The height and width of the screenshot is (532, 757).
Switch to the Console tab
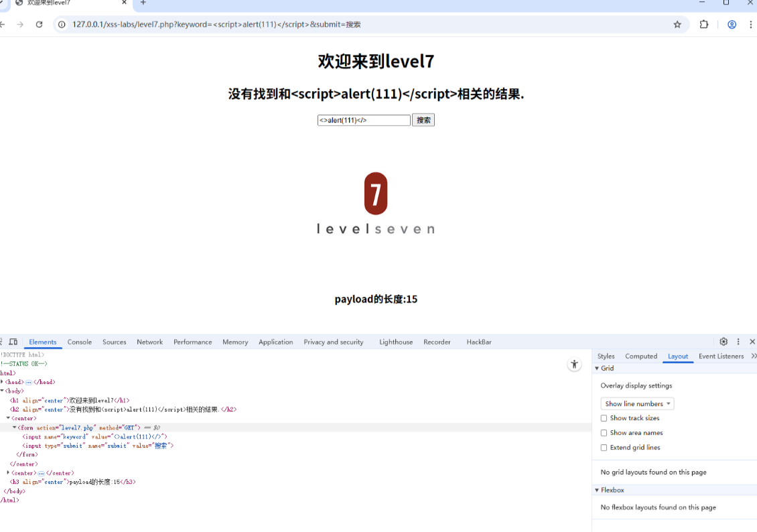[80, 342]
